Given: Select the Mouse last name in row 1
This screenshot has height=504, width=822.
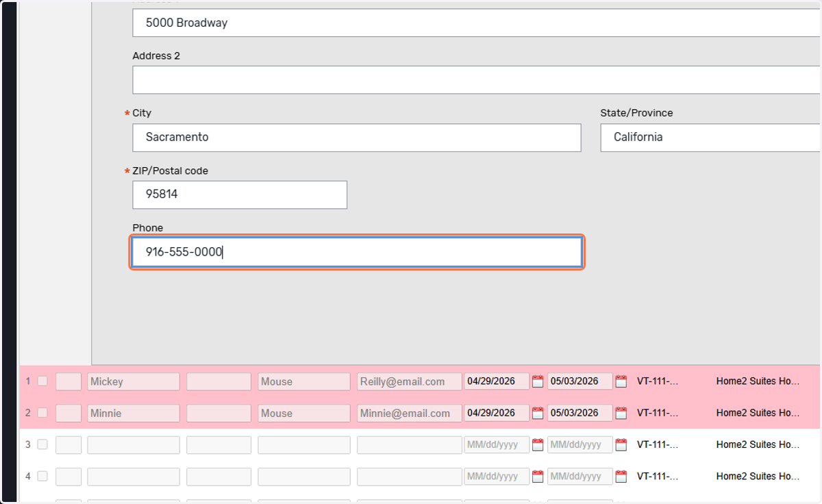Looking at the screenshot, I should [x=304, y=381].
